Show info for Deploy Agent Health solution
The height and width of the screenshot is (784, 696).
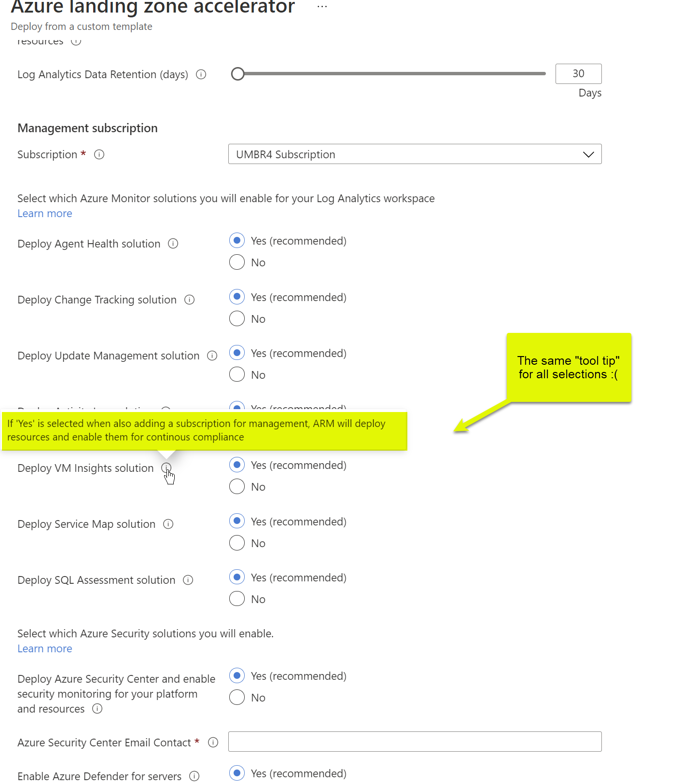tap(173, 244)
